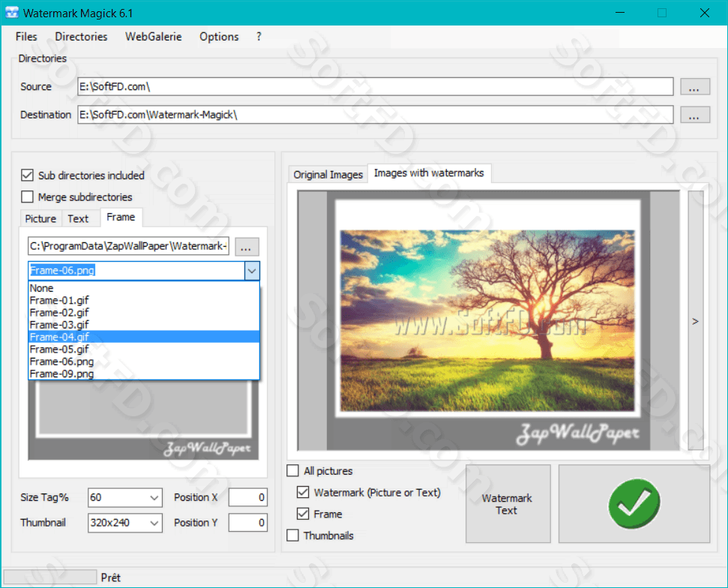Viewport: 728px width, 588px height.
Task: Open the WebGalerie menu
Action: [153, 37]
